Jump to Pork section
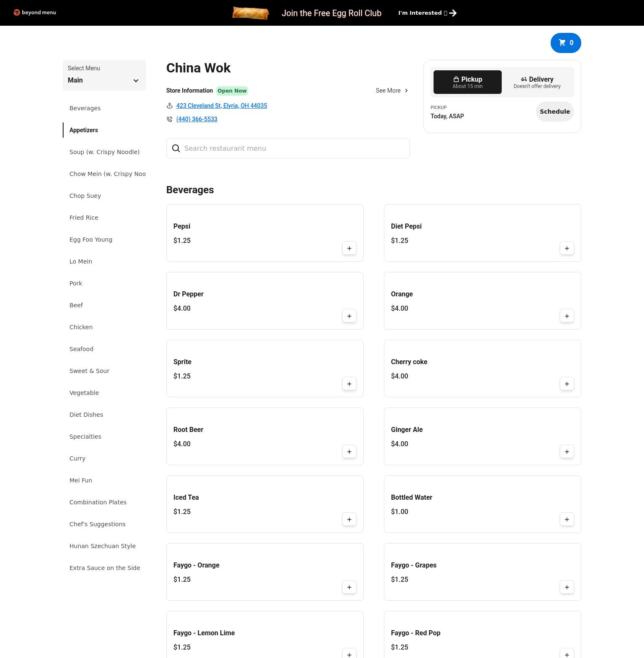Viewport: 644px width, 658px height. pyautogui.click(x=76, y=283)
